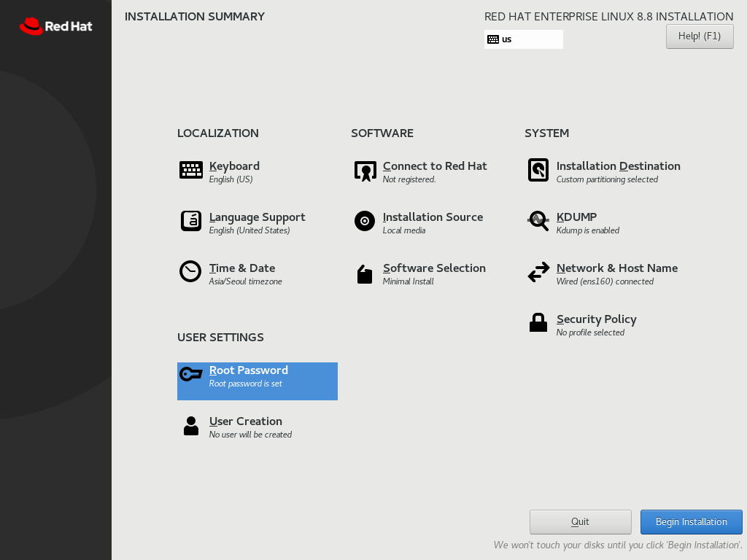Click 'Custom partitioning selected' status text
This screenshot has height=560, width=747.
607,179
